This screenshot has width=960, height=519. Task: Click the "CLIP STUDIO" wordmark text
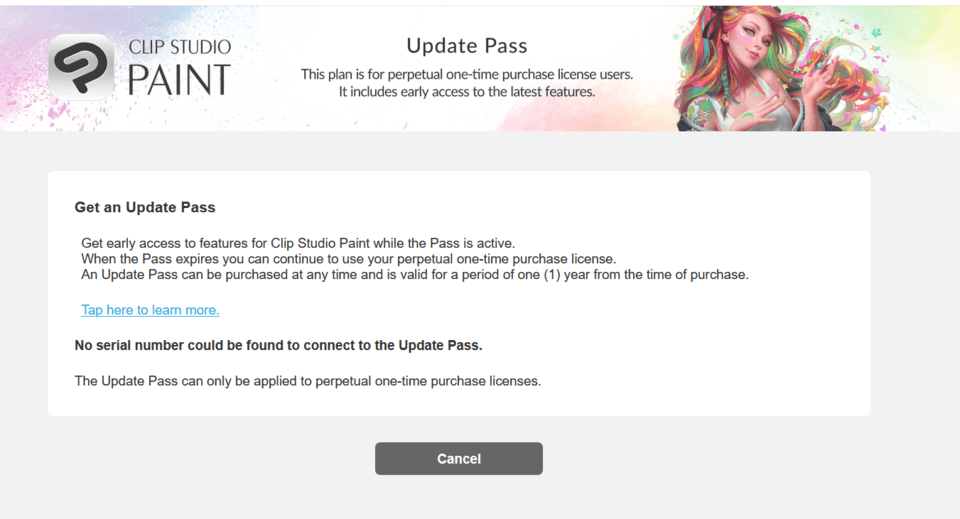(180, 47)
